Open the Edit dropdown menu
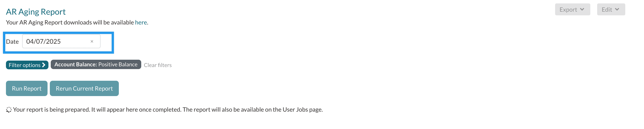The height and width of the screenshot is (129, 644). pos(610,10)
